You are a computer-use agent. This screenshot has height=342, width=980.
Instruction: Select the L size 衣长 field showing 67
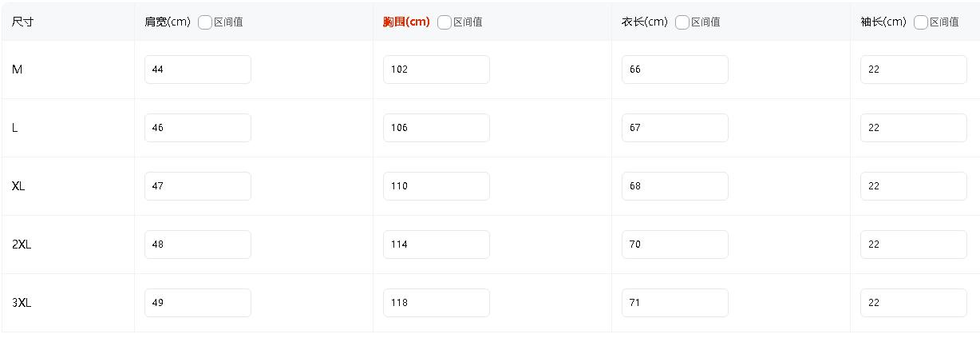[x=674, y=128]
